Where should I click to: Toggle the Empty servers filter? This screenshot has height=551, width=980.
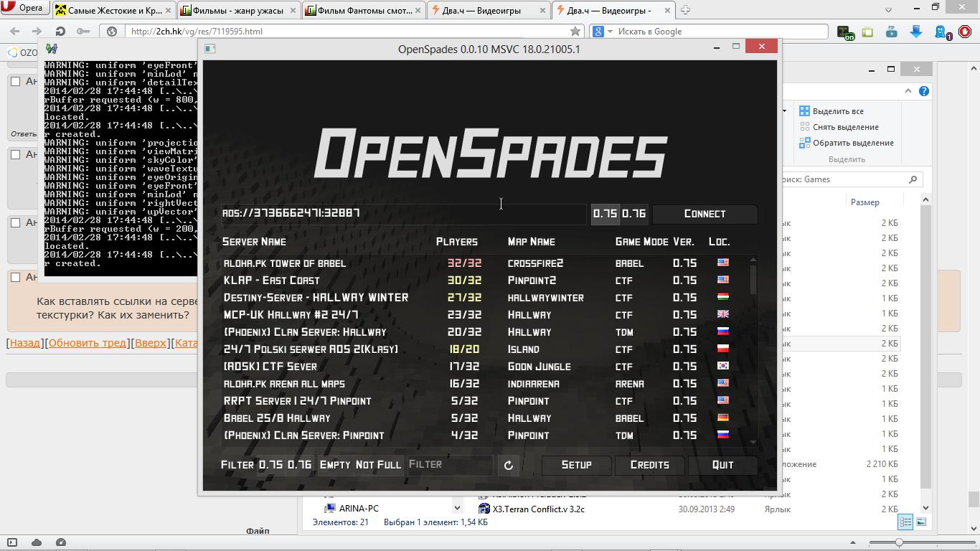point(335,465)
